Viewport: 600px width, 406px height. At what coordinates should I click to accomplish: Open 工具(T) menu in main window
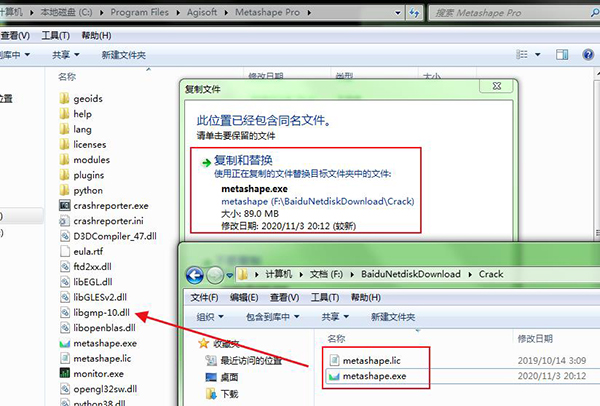click(55, 36)
